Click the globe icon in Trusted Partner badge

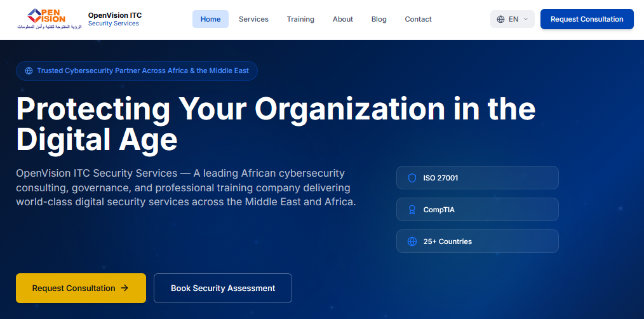29,71
